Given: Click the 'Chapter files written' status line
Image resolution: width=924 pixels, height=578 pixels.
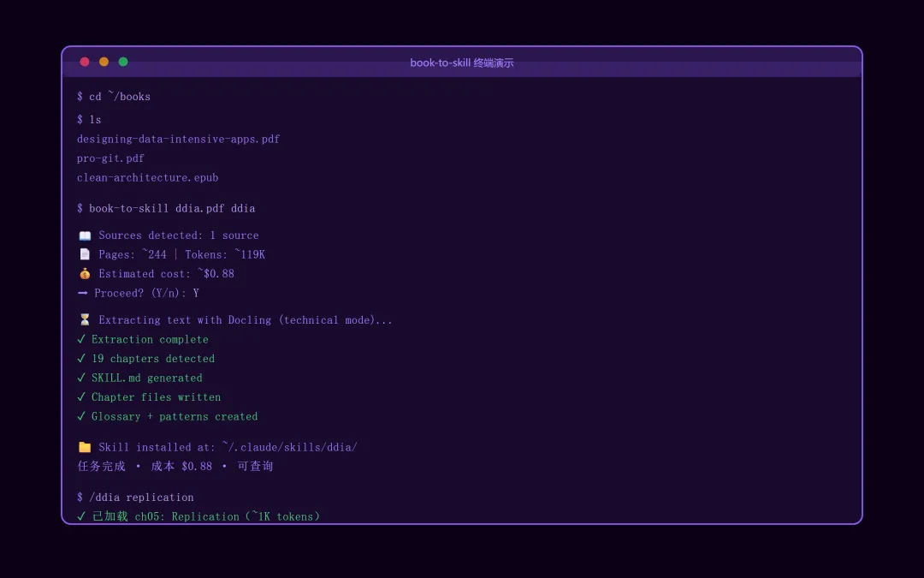Looking at the screenshot, I should 157,397.
